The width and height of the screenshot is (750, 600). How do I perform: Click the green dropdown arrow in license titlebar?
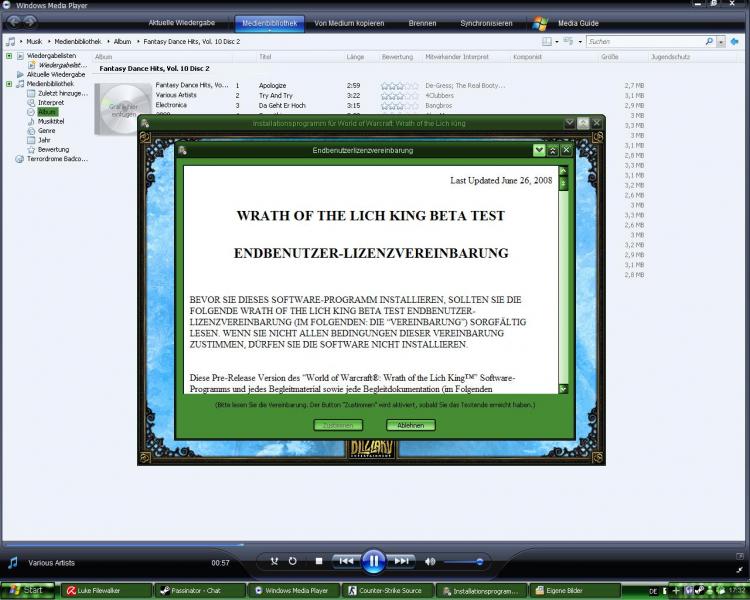pos(539,150)
